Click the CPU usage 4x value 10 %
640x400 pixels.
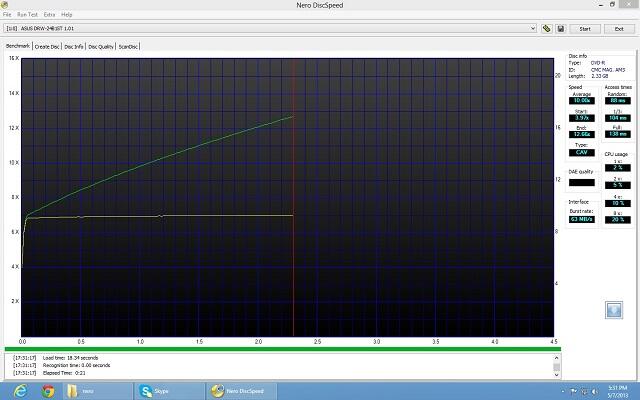coord(618,203)
